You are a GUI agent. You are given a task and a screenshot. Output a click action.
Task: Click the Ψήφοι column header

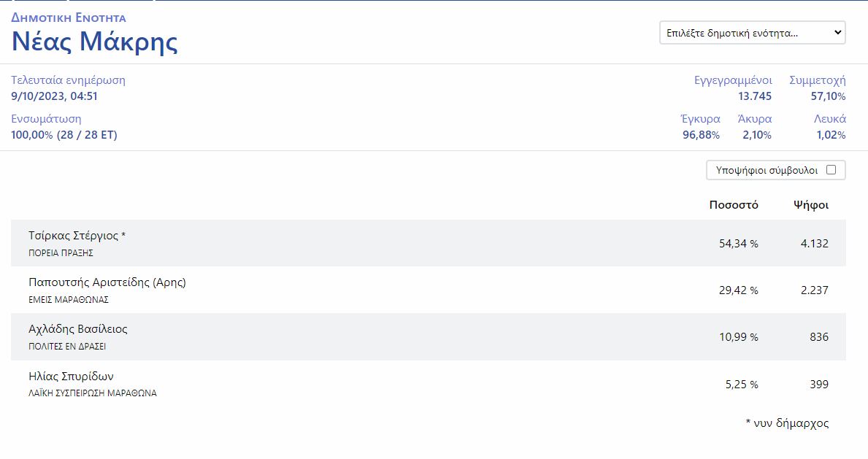(811, 205)
